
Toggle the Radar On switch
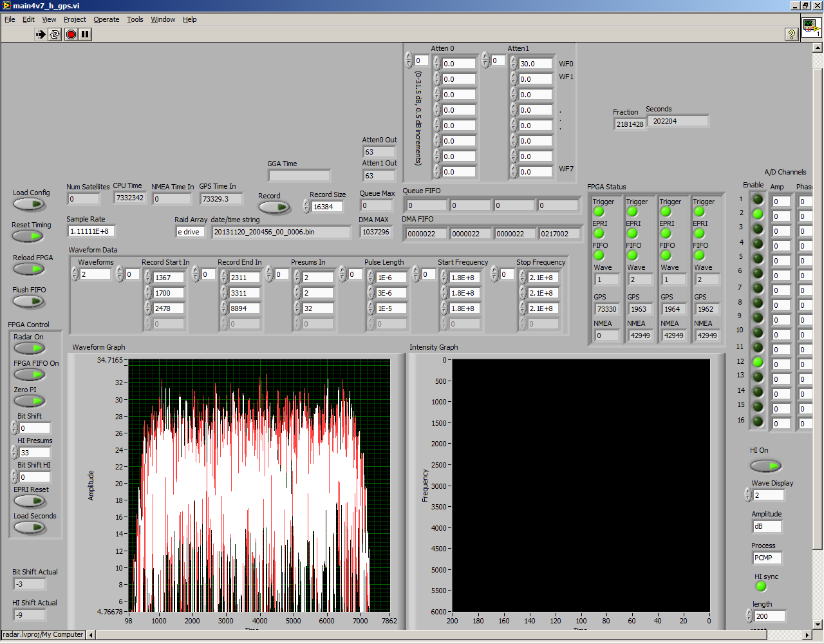(x=29, y=348)
